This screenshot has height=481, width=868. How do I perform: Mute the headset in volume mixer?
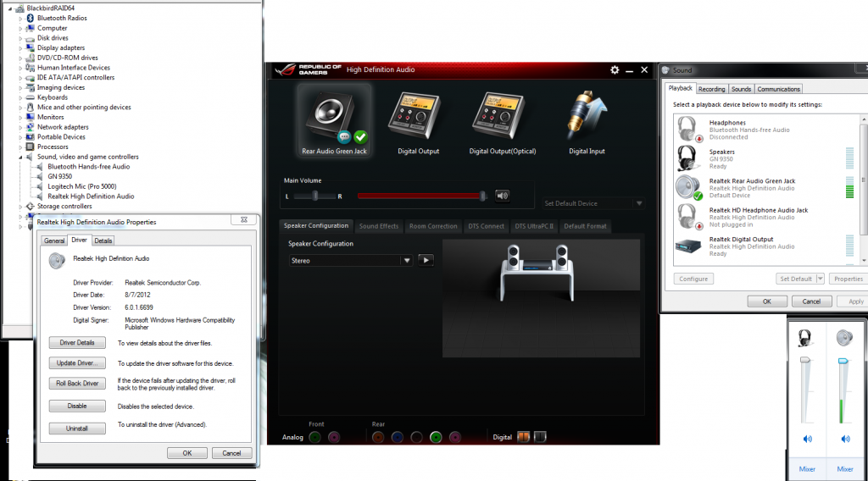pyautogui.click(x=807, y=439)
